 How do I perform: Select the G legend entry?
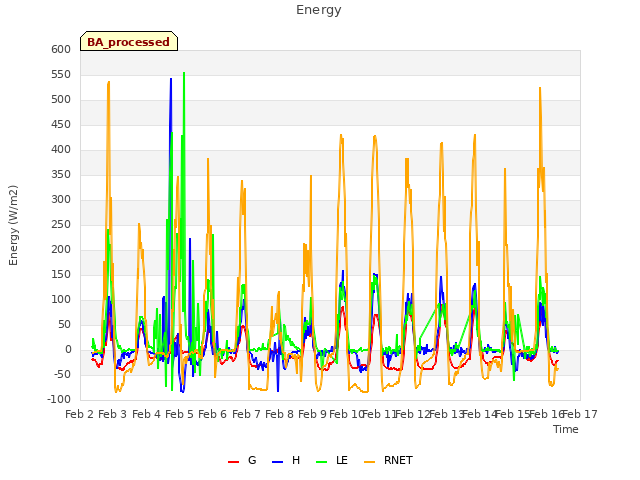point(242,460)
